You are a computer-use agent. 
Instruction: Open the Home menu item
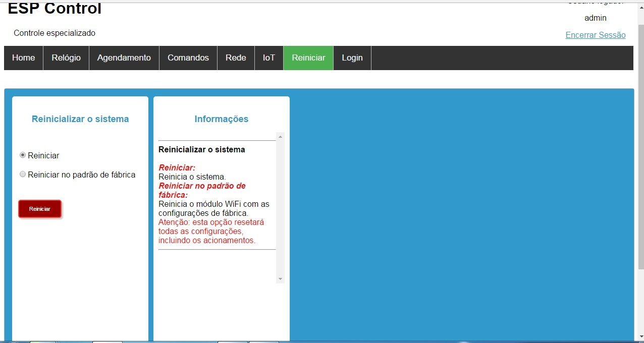24,58
